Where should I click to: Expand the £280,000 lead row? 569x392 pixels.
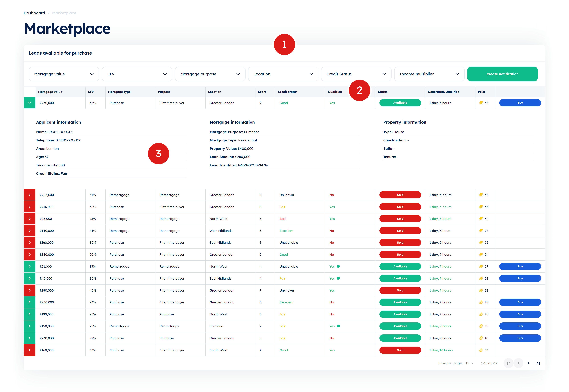click(x=29, y=302)
